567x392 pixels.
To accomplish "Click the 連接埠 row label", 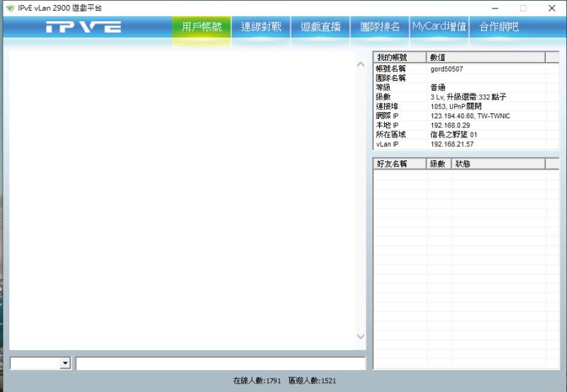I will tap(387, 106).
